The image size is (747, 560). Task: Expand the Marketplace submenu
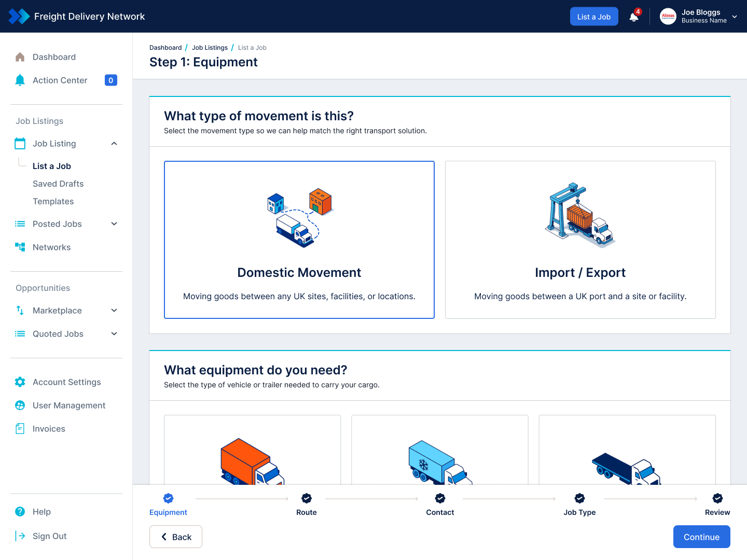(114, 311)
